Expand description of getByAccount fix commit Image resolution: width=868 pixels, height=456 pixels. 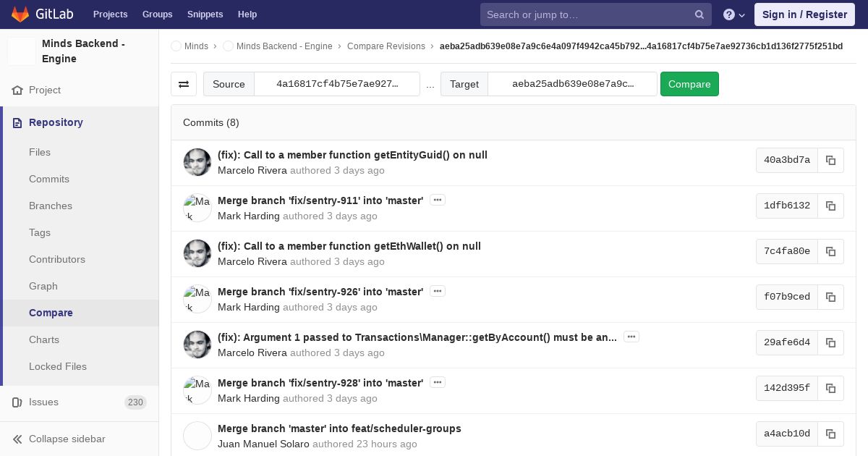(631, 337)
